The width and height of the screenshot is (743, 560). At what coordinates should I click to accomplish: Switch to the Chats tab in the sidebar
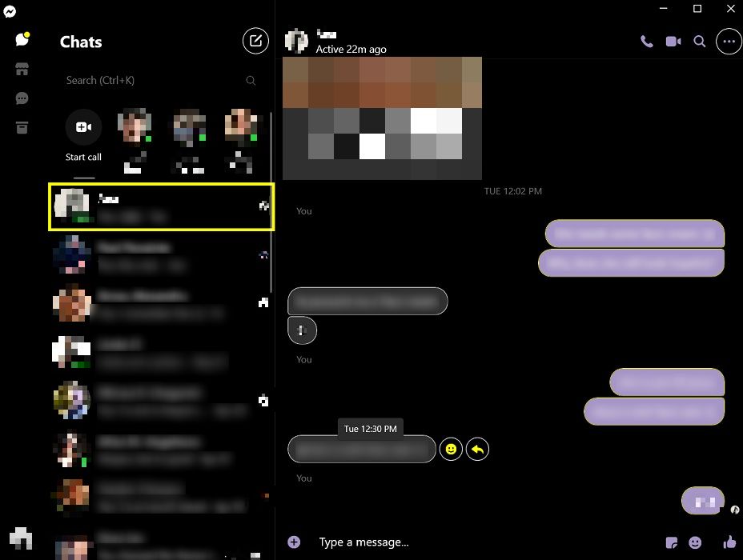(x=22, y=38)
